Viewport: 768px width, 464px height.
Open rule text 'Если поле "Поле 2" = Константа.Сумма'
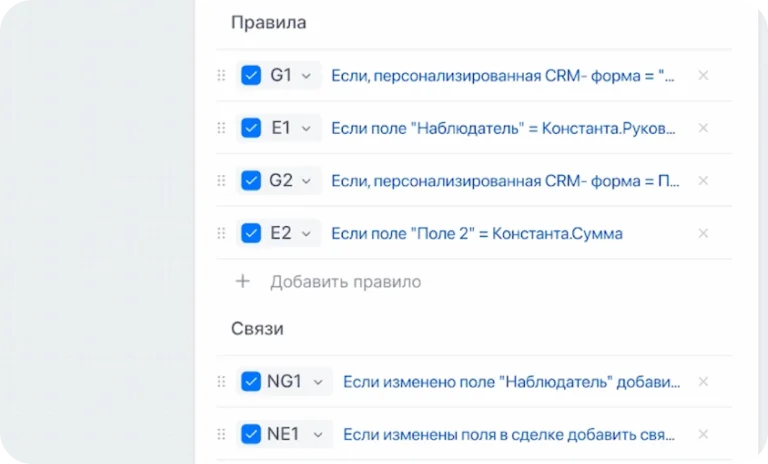(x=476, y=233)
